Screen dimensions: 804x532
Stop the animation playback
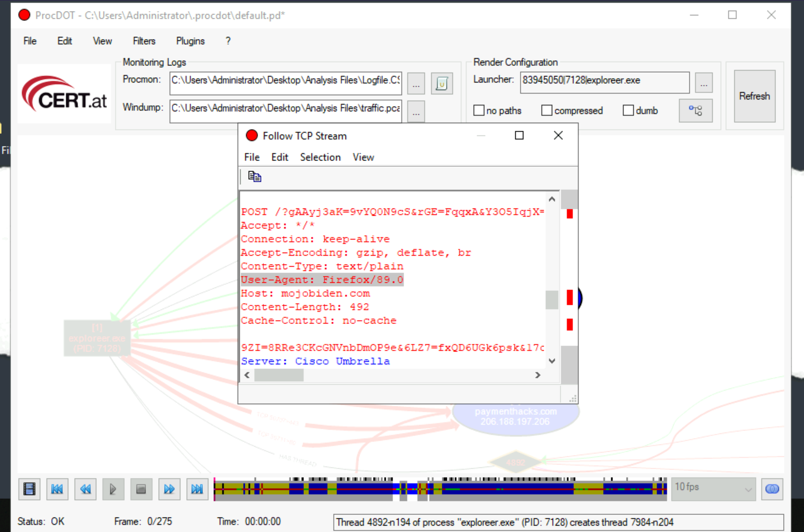coord(141,489)
